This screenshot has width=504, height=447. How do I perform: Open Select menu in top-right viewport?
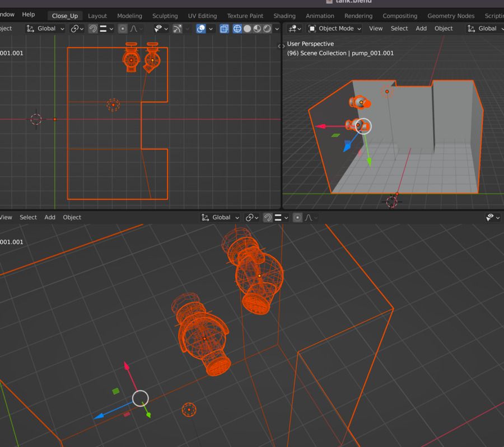399,29
